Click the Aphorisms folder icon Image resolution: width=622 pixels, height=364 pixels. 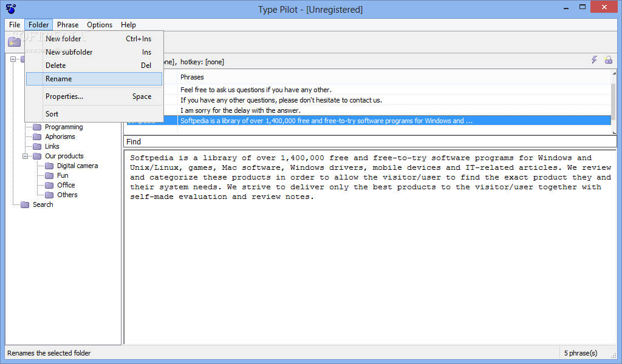[37, 136]
